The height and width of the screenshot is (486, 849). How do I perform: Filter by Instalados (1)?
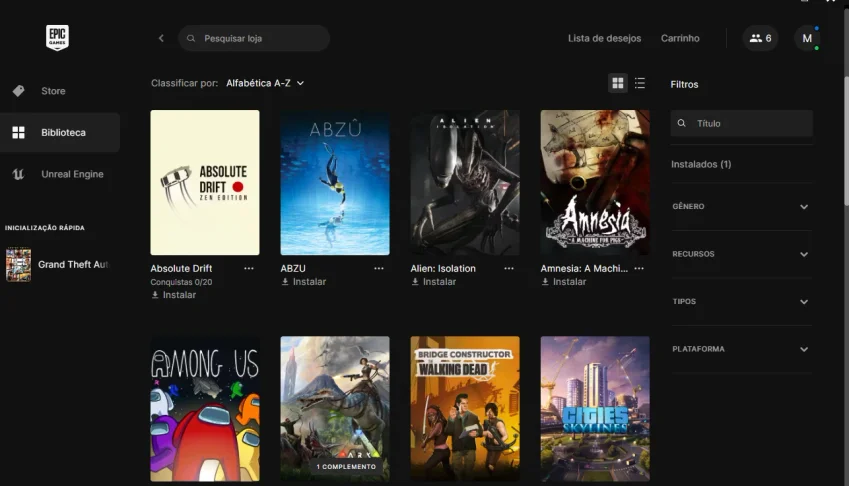[x=701, y=165]
